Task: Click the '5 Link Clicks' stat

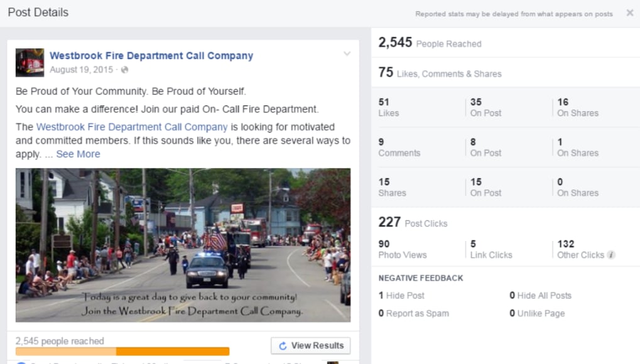Action: click(491, 249)
